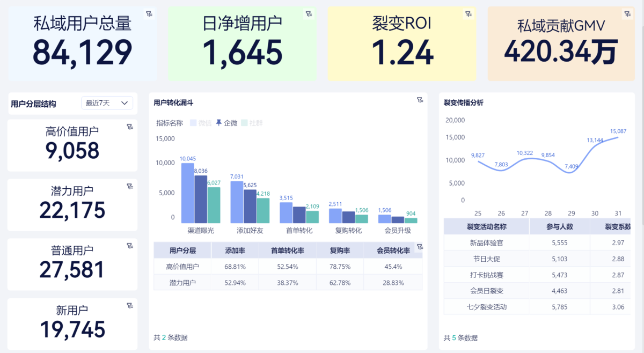This screenshot has width=644, height=353.
Task: Click the 22,175 潜力用户 value
Action: pyautogui.click(x=72, y=210)
